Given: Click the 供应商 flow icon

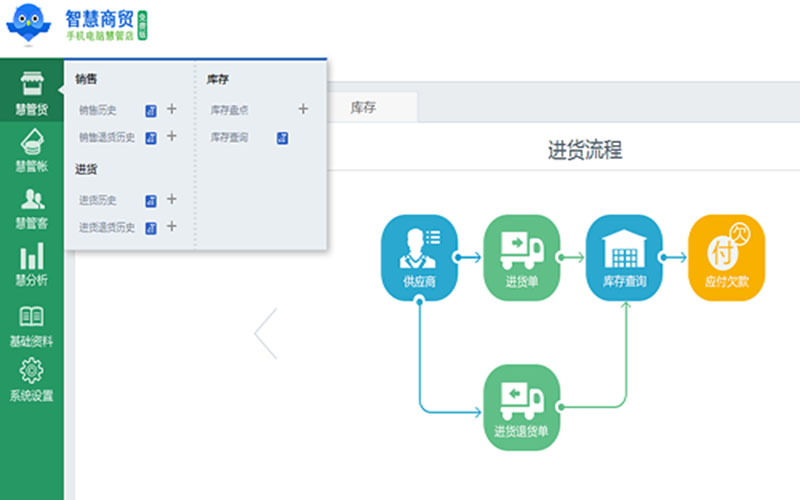Looking at the screenshot, I should click(419, 258).
